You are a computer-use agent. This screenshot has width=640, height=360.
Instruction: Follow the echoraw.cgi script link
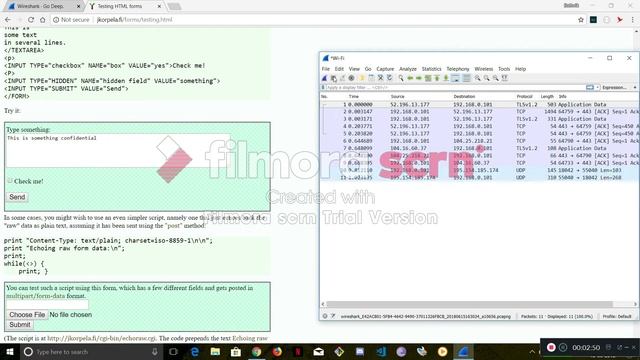point(102,338)
